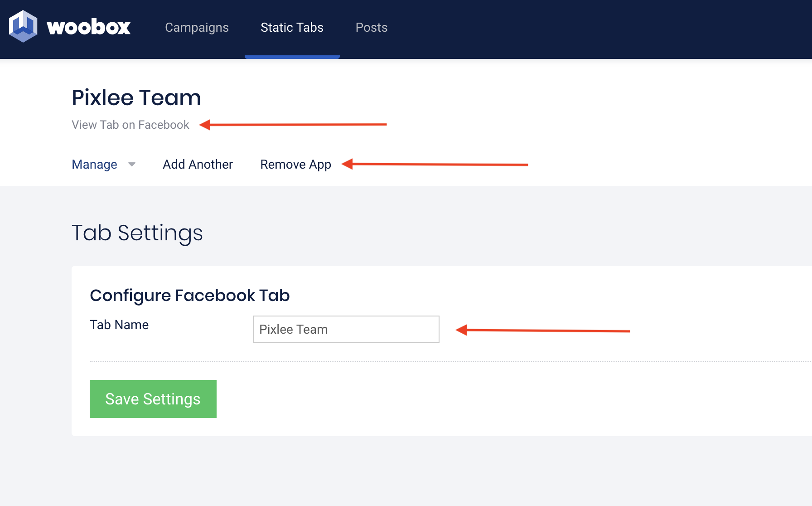Go to the Posts section

point(371,28)
